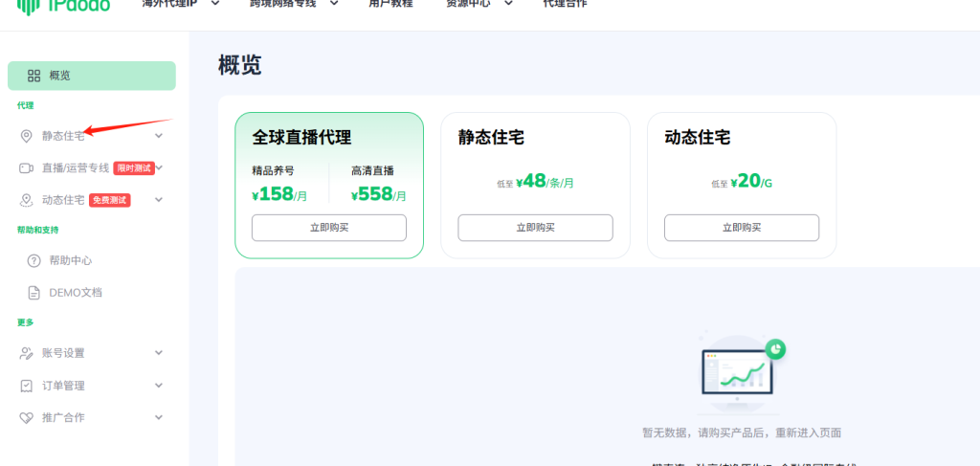Screen dimensions: 980x466
Task: Click the ¥558/月 高清直播 price
Action: pyautogui.click(x=379, y=195)
